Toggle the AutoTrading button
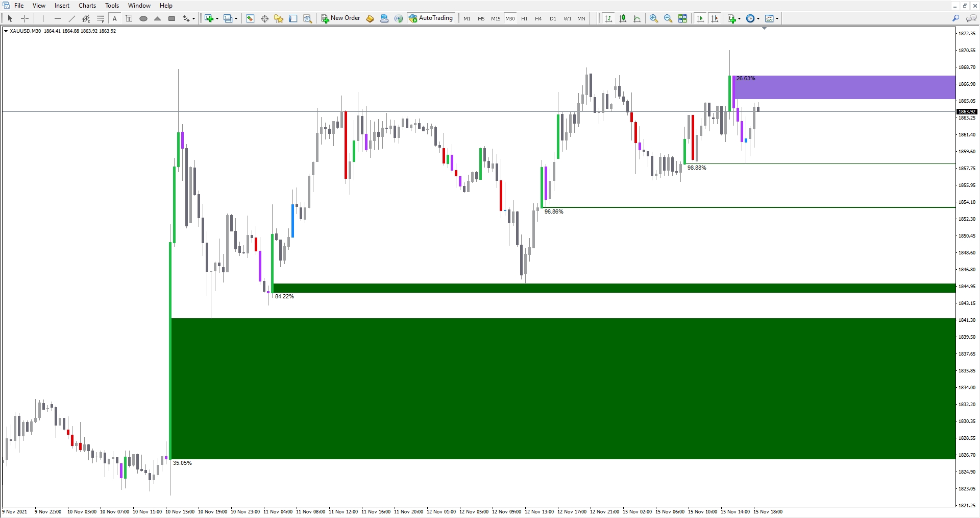This screenshot has width=980, height=518. point(431,18)
